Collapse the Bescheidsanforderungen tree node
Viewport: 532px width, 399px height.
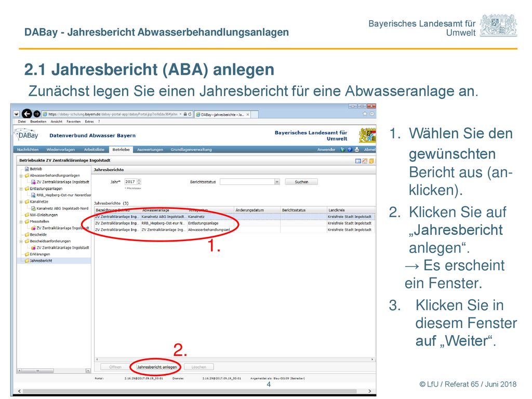pos(21,241)
